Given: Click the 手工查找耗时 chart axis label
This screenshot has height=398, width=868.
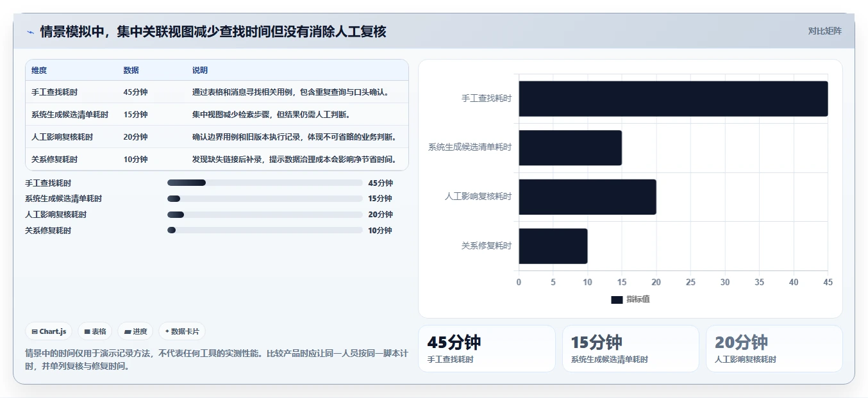Looking at the screenshot, I should (487, 99).
